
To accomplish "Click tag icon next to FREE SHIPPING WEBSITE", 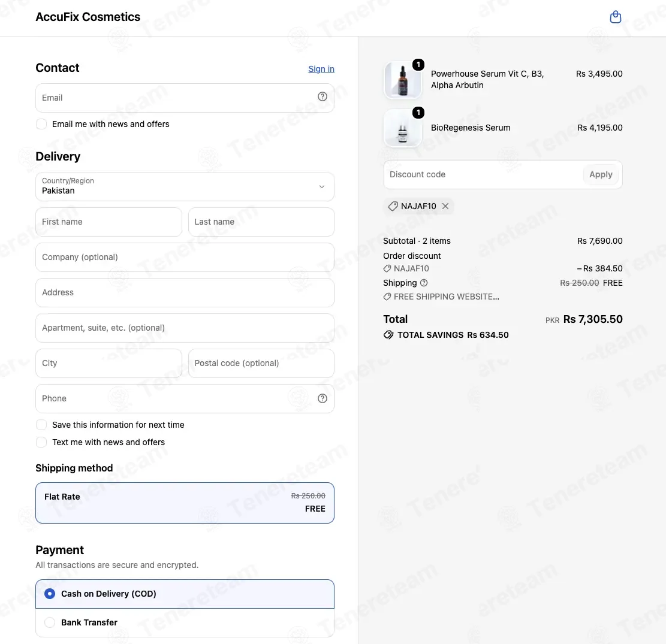I will (387, 297).
